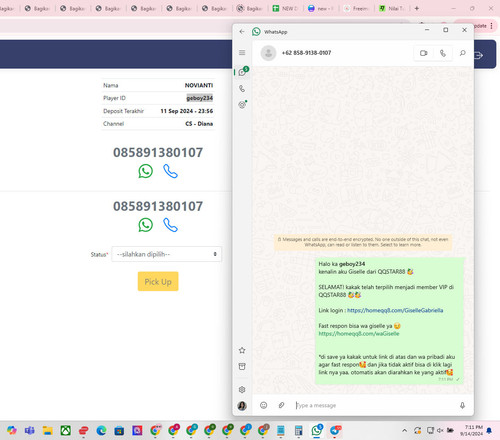
Task: Click channel value 'CS - Diana'
Action: pyautogui.click(x=199, y=124)
